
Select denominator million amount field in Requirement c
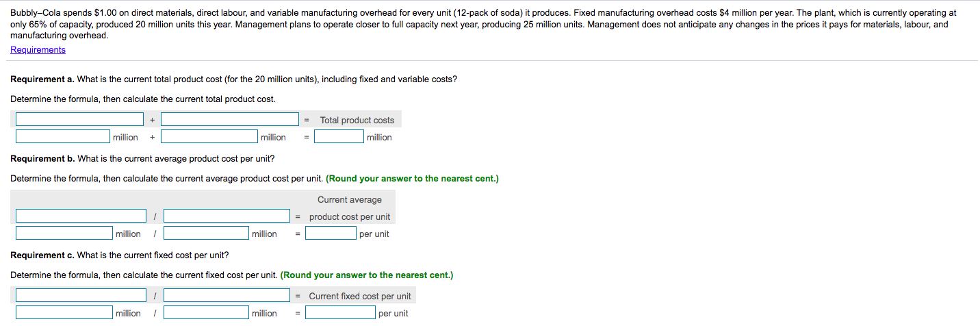pyautogui.click(x=206, y=313)
